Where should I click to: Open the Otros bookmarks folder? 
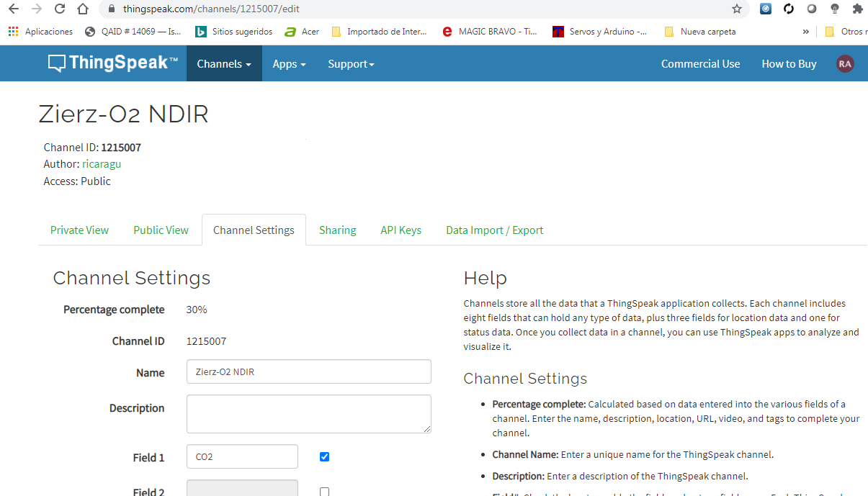[845, 32]
